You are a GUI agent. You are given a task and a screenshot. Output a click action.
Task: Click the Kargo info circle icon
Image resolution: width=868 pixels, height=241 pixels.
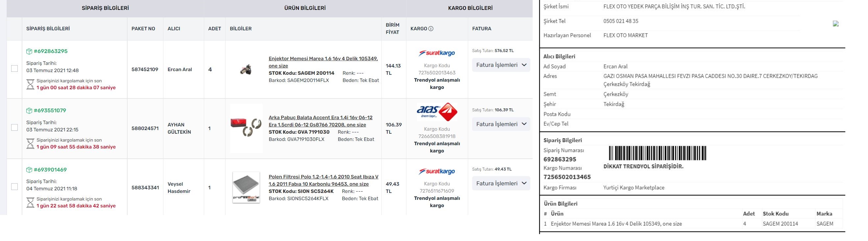[x=431, y=29]
